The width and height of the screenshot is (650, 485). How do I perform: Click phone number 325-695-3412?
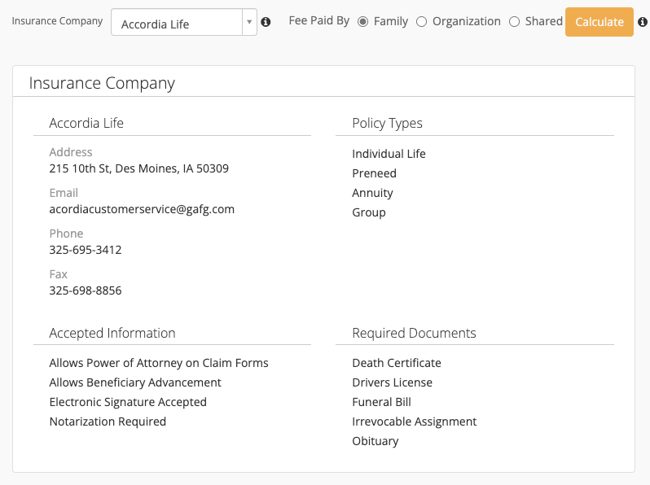coord(85,250)
